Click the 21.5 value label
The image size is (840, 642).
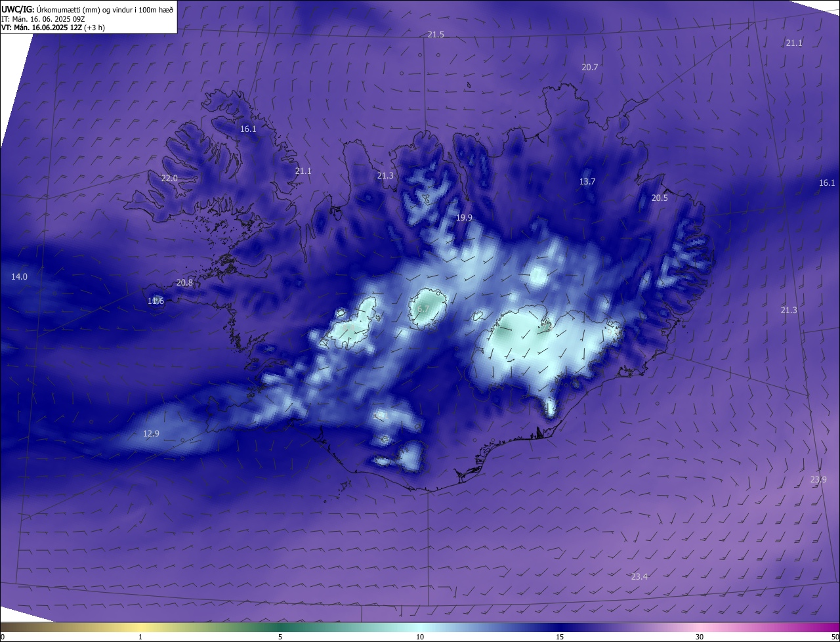[x=436, y=34]
